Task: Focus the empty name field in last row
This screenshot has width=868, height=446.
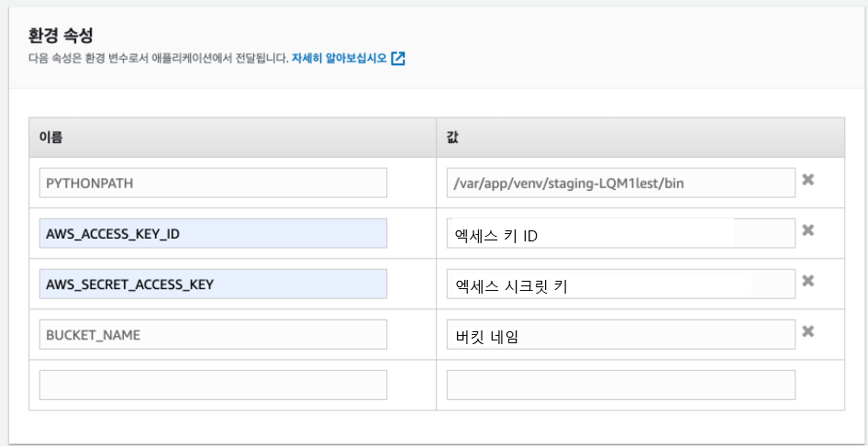Action: coord(213,385)
